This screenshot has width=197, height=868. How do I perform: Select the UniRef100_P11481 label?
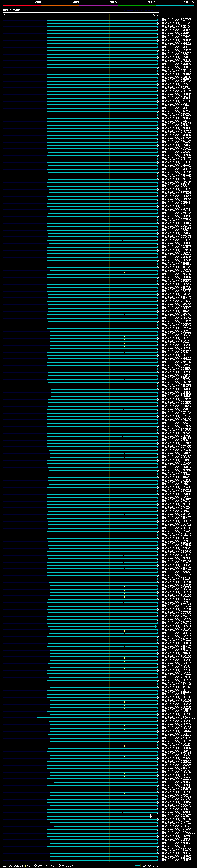pyautogui.click(x=176, y=487)
